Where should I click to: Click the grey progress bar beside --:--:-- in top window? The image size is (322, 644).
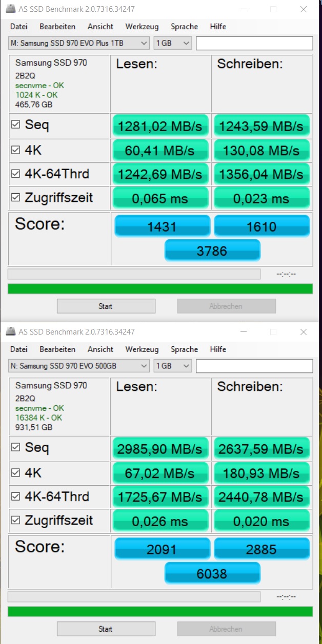(x=134, y=274)
